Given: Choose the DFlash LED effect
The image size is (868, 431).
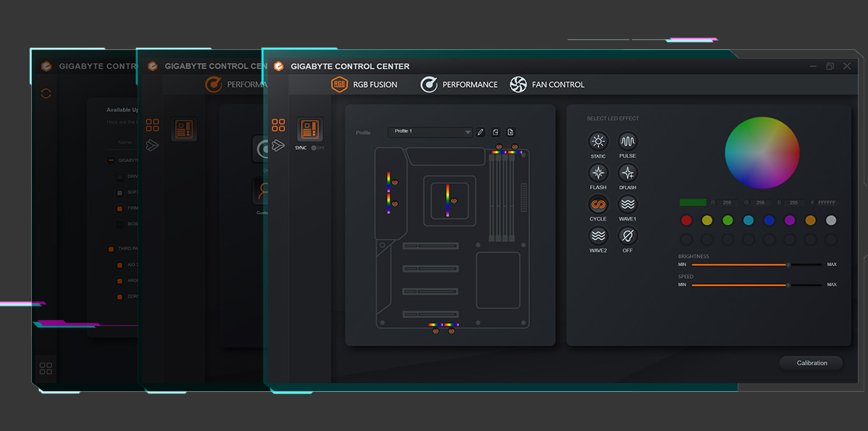Looking at the screenshot, I should [628, 173].
